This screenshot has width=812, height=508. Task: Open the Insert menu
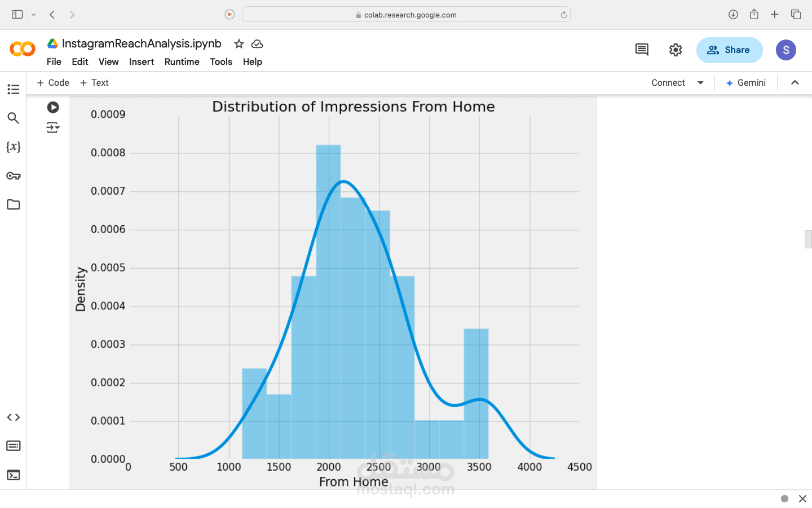tap(142, 62)
